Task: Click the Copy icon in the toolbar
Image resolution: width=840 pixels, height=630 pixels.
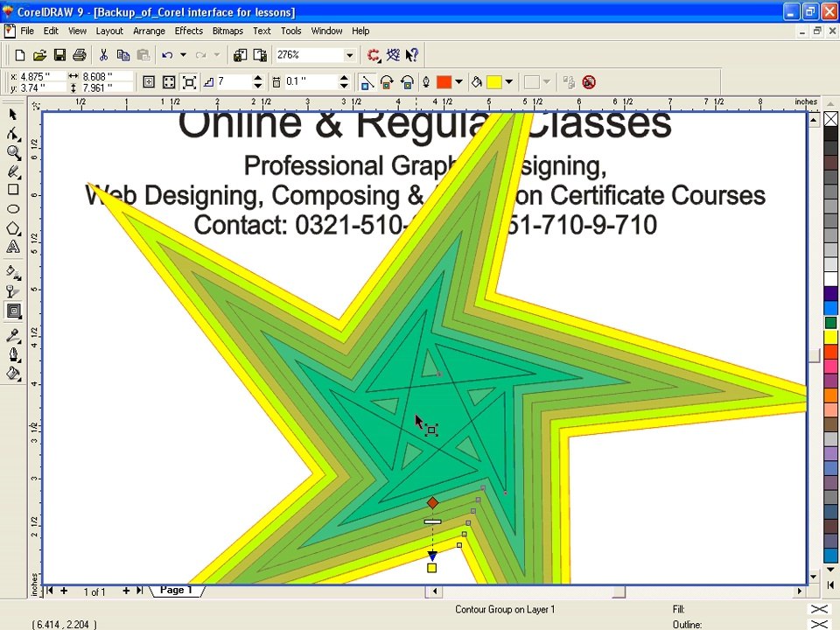Action: tap(123, 54)
